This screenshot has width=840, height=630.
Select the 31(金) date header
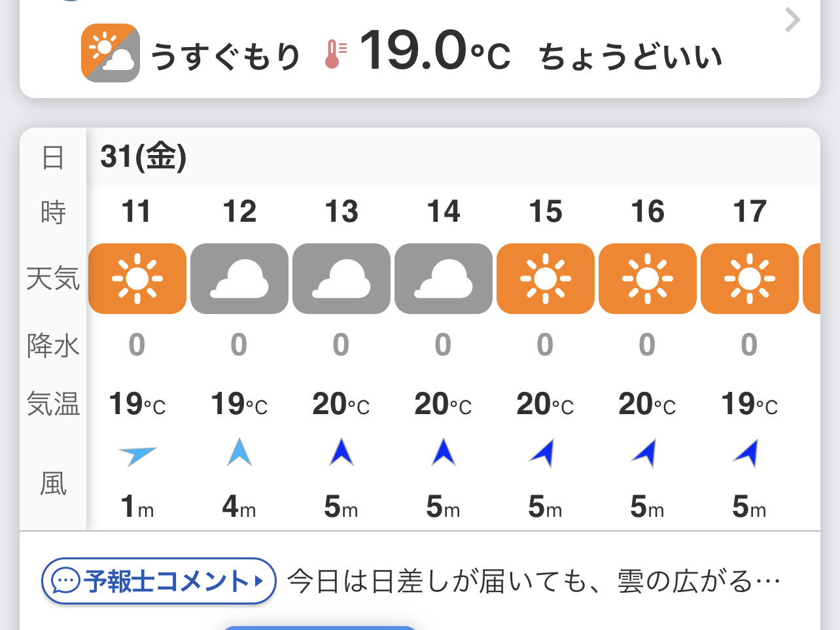143,157
